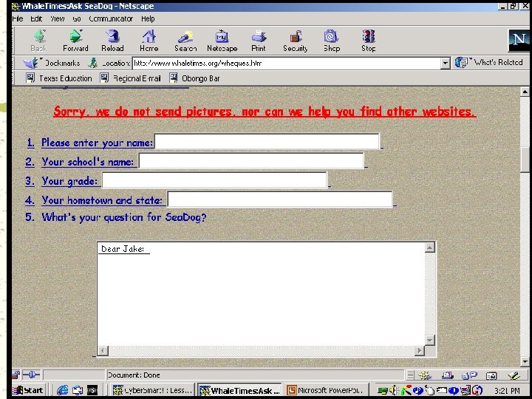Focus the school's name input field

(251, 161)
